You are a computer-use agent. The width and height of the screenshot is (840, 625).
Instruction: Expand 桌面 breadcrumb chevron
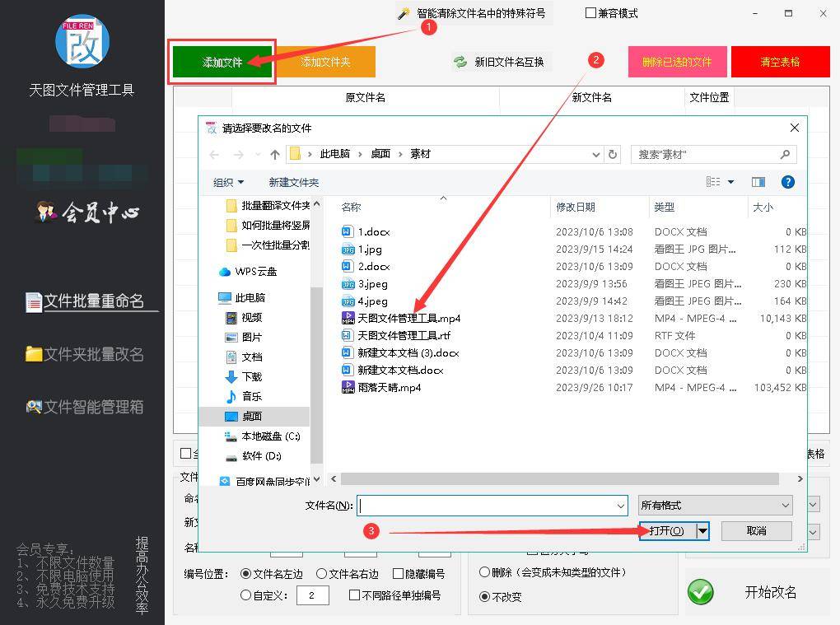(400, 155)
